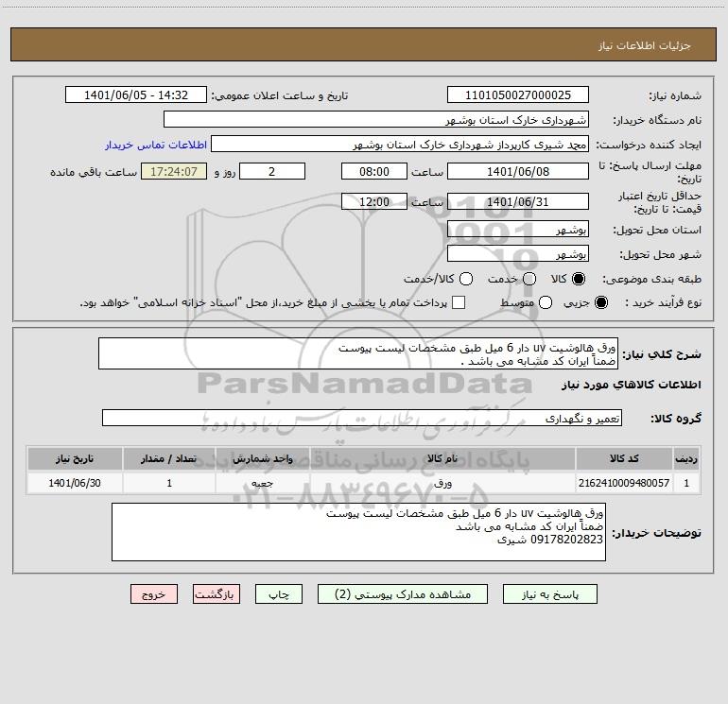Click the need number field 1101050027000025
This screenshot has height=704, width=728.
pos(518,94)
